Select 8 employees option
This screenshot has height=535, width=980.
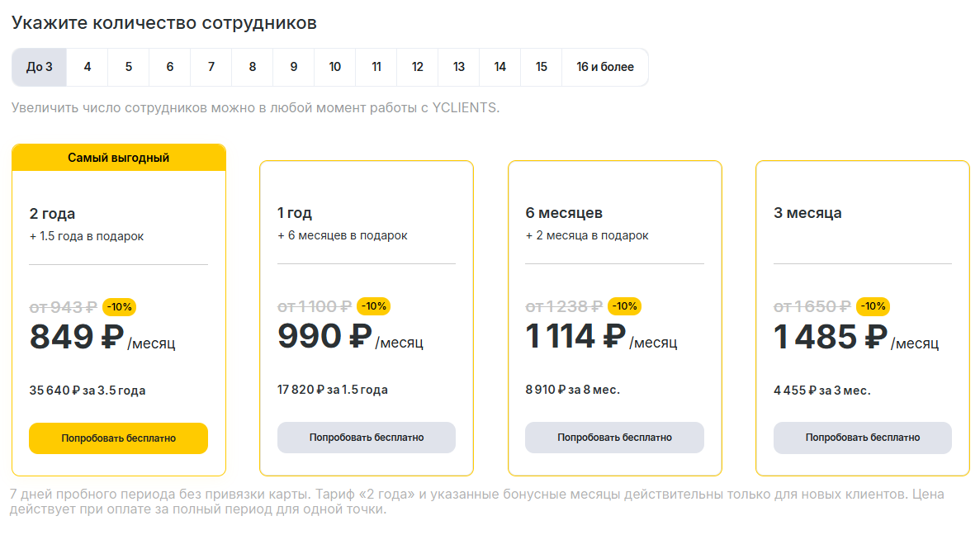coord(253,67)
